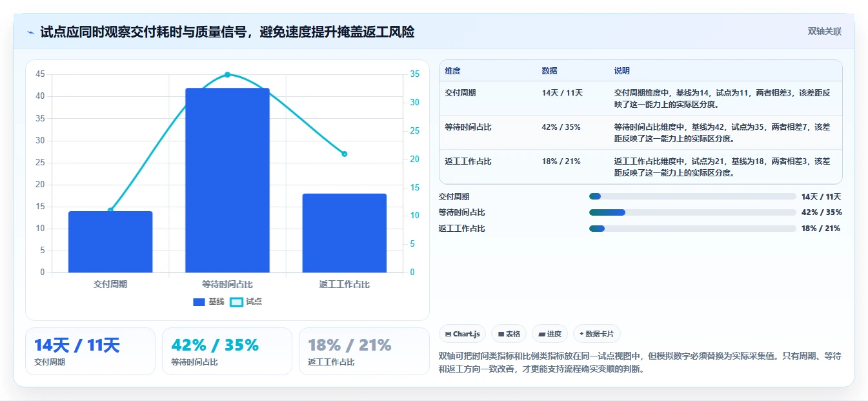Click the 18% / 21% value after the progress bar
This screenshot has height=401, width=868.
pos(821,229)
